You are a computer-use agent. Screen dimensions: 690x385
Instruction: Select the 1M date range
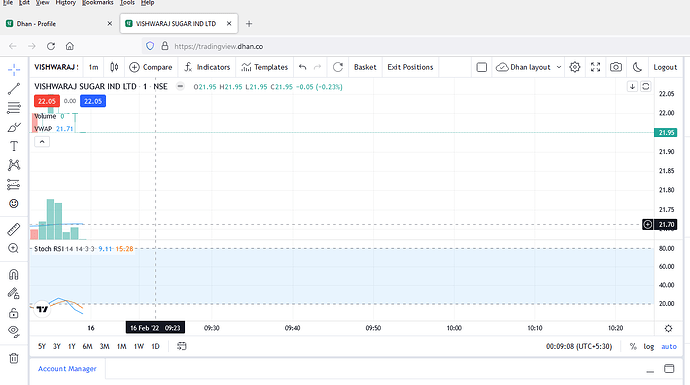(x=121, y=346)
